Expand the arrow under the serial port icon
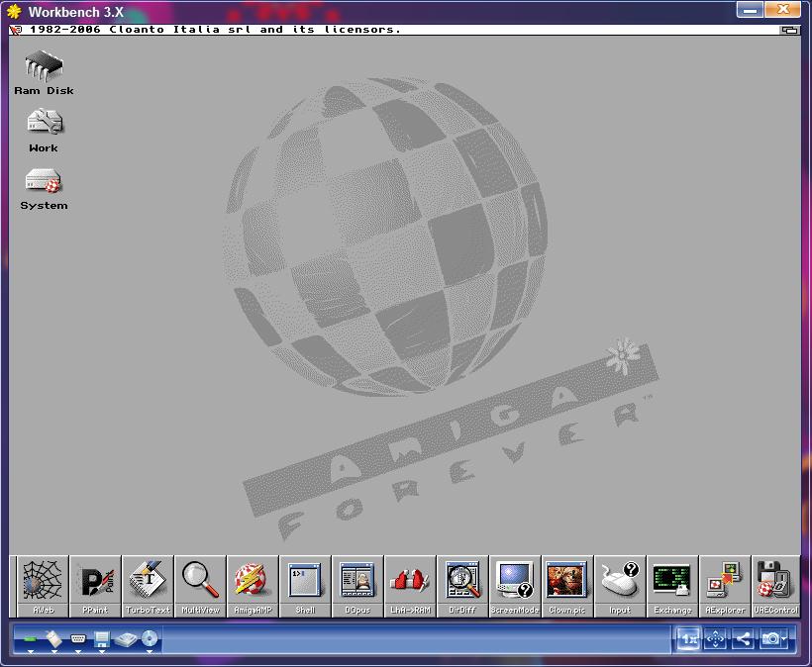 coord(78,652)
